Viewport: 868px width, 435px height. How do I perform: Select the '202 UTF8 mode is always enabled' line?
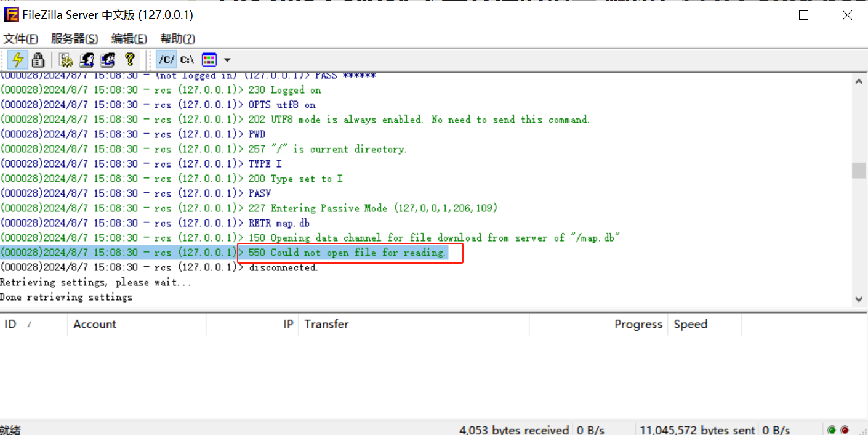(295, 120)
